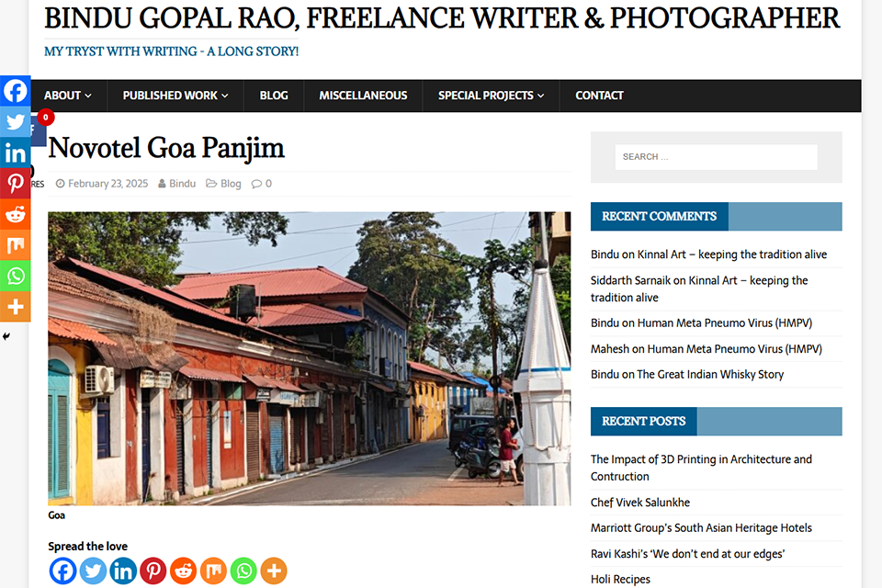Open the Contact menu item
Image resolution: width=882 pixels, height=588 pixels.
click(x=599, y=96)
